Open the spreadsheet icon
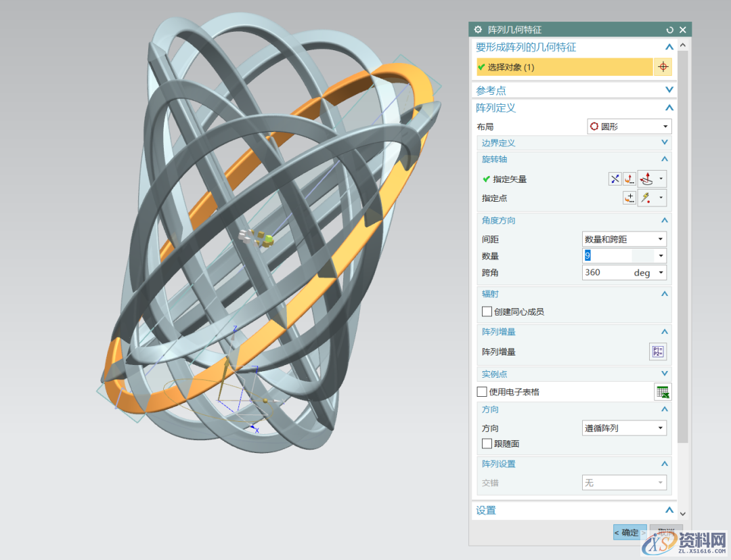This screenshot has width=731, height=560. click(x=663, y=391)
